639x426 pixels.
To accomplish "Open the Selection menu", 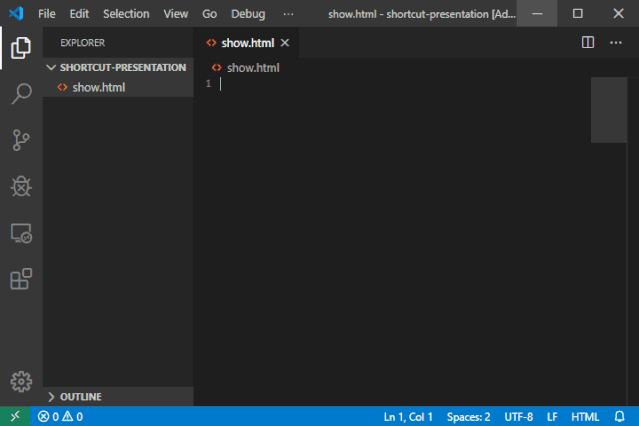I will [x=126, y=14].
